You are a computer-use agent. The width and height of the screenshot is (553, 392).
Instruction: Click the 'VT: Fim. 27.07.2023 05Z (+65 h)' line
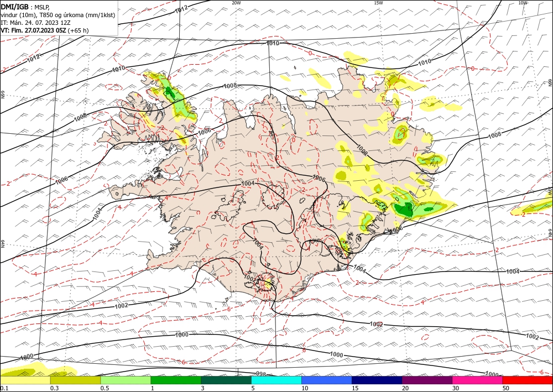coord(45,30)
